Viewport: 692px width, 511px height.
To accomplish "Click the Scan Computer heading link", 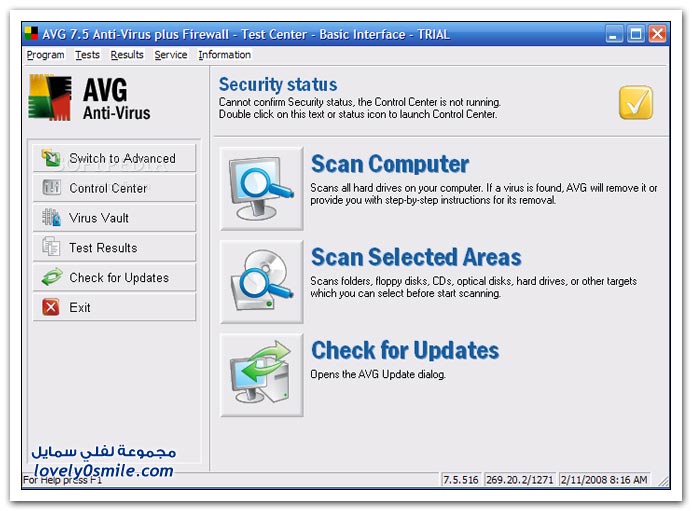I will pos(390,164).
